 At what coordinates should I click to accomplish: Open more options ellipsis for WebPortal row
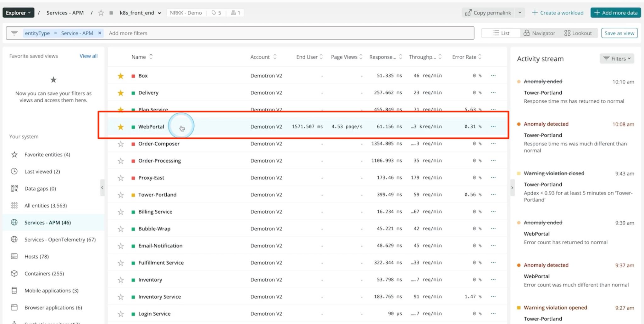tap(493, 126)
